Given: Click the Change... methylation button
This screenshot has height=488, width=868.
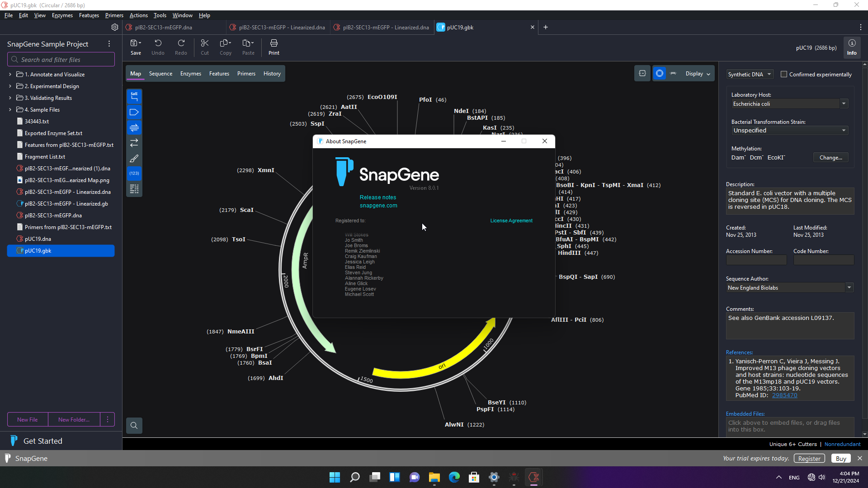Looking at the screenshot, I should [831, 158].
